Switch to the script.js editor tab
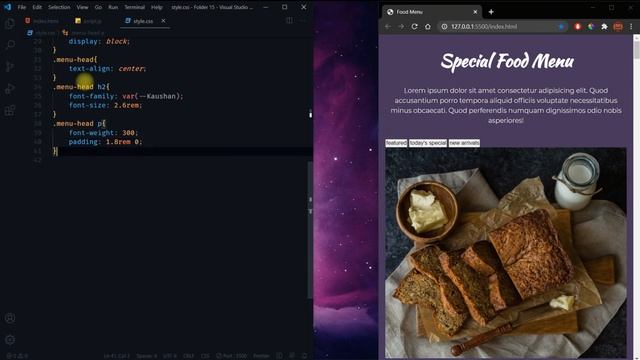The height and width of the screenshot is (360, 640). (x=89, y=21)
